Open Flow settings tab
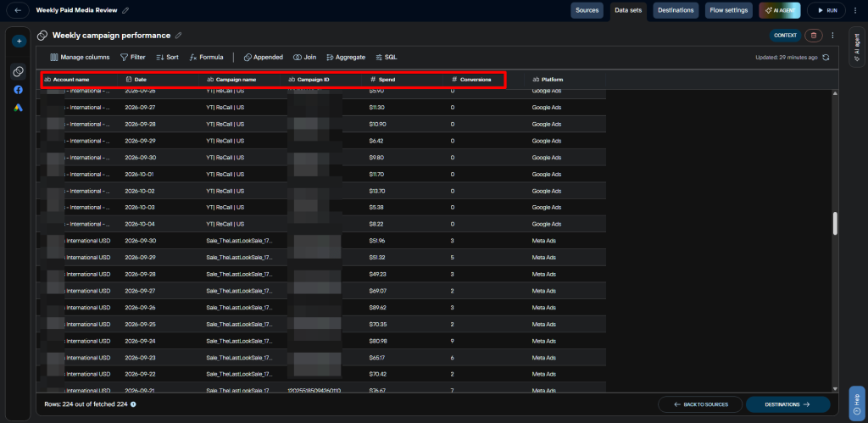The height and width of the screenshot is (423, 868). tap(729, 10)
